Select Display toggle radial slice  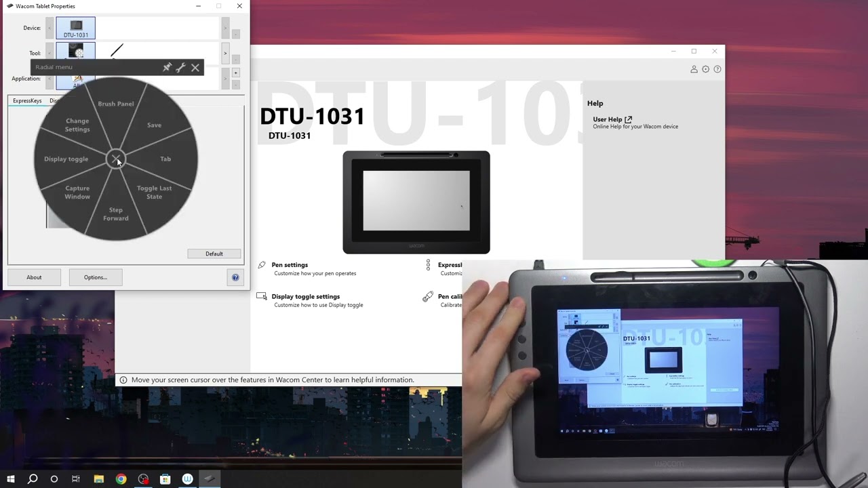[66, 159]
